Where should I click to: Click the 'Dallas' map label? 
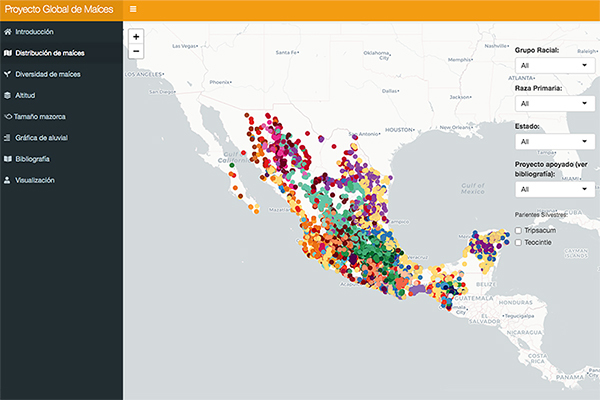coord(390,91)
